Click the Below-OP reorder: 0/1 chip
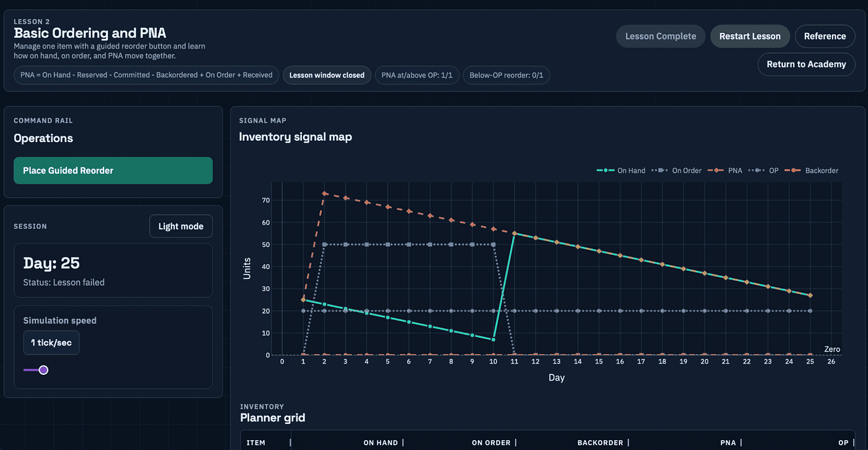The image size is (868, 450). 506,75
